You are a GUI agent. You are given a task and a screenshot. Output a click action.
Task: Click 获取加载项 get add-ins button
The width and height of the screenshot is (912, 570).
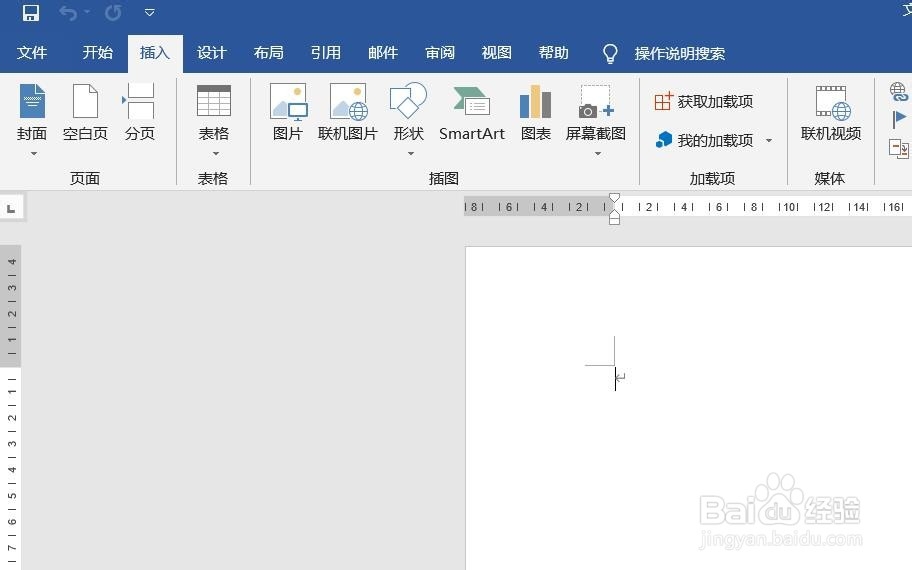point(704,102)
